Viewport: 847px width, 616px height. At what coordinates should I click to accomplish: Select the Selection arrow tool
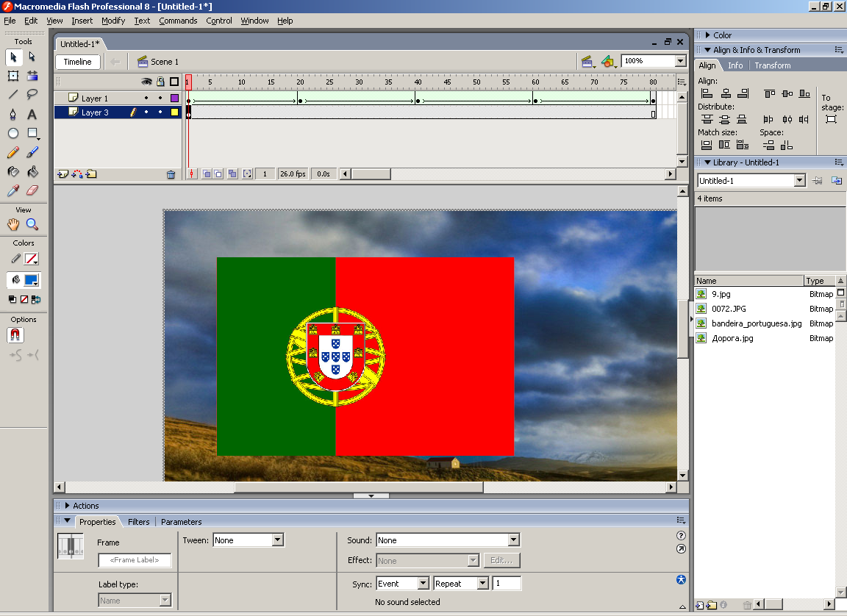click(13, 57)
